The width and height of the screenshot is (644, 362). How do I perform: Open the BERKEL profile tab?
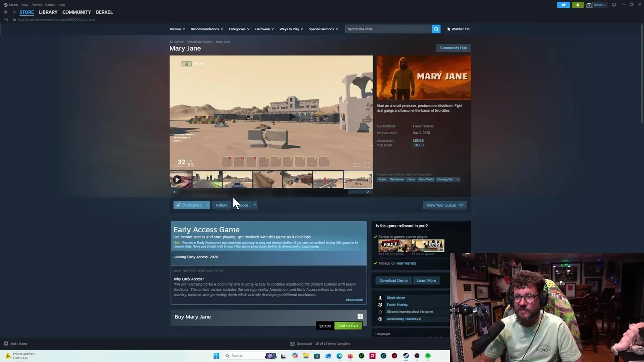[x=104, y=12]
